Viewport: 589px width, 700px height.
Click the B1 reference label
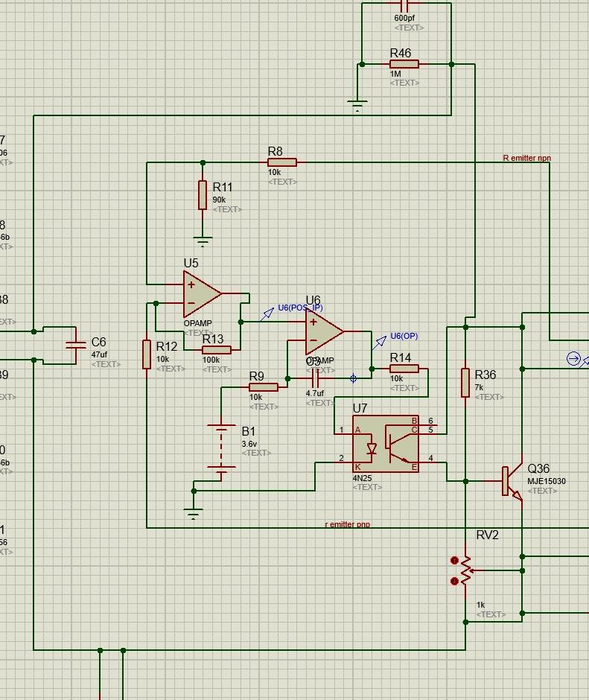pyautogui.click(x=248, y=431)
